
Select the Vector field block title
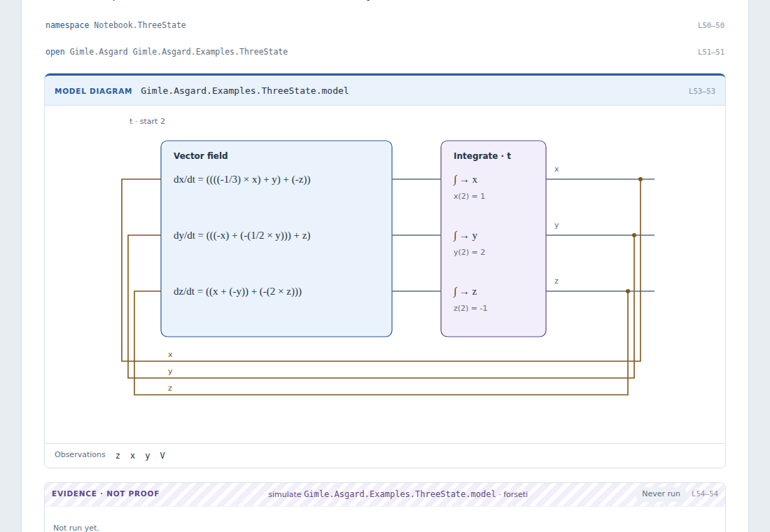(x=200, y=155)
